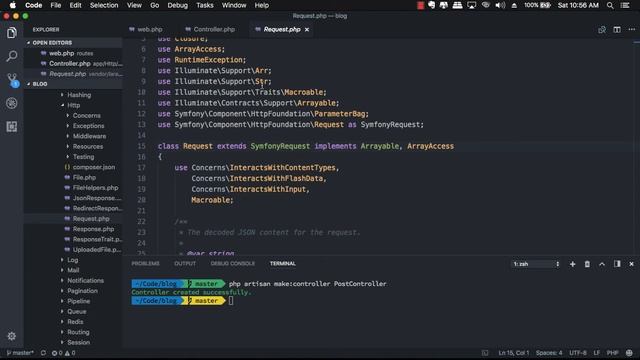Open the File menu
Viewport: 640px width, 360px height.
pos(56,5)
